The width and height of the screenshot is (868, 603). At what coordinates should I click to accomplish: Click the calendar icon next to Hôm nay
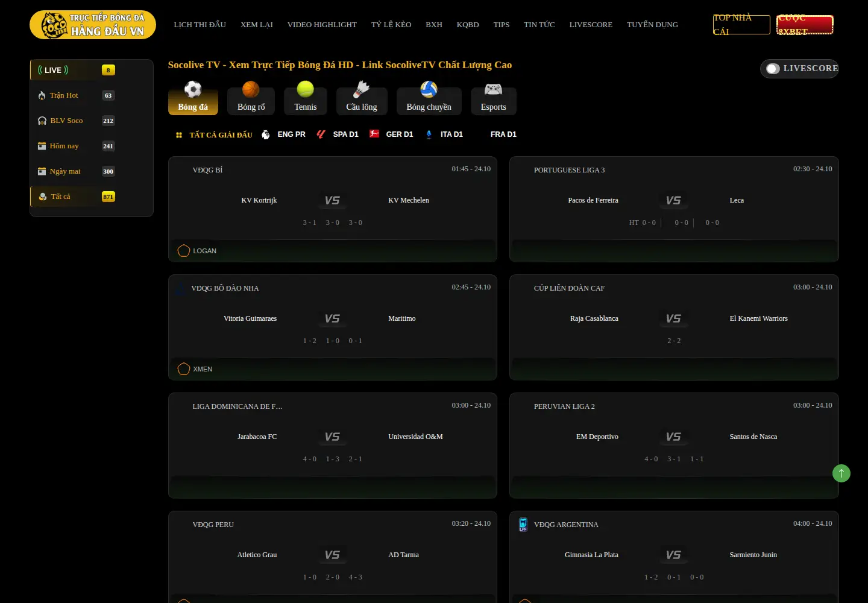[42, 146]
